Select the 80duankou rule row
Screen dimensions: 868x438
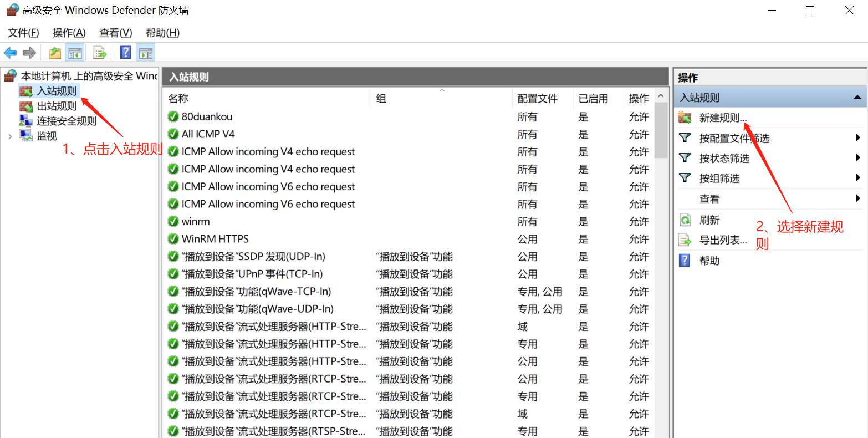coord(409,116)
